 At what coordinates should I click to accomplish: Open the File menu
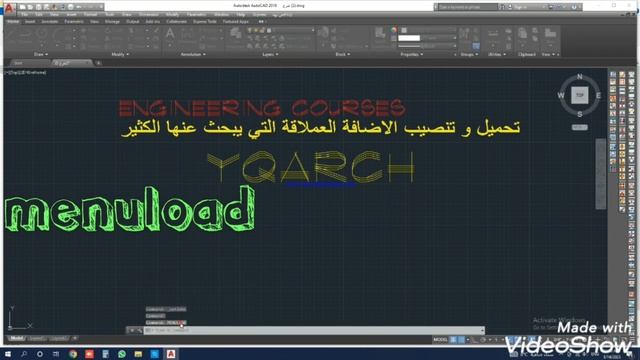(24, 15)
